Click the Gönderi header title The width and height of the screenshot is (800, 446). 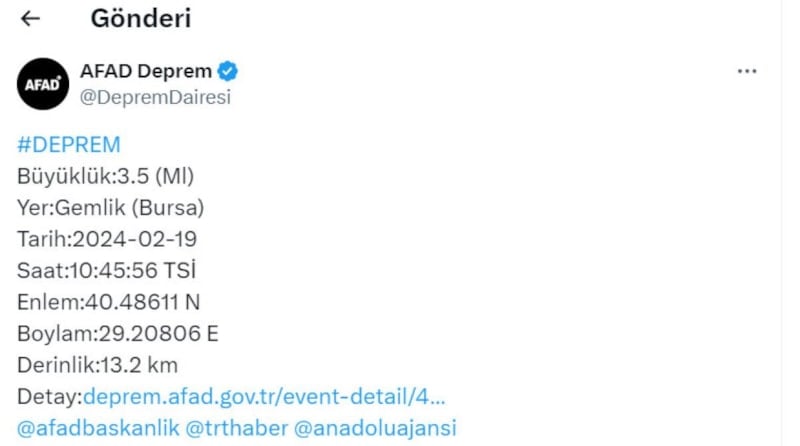click(141, 18)
